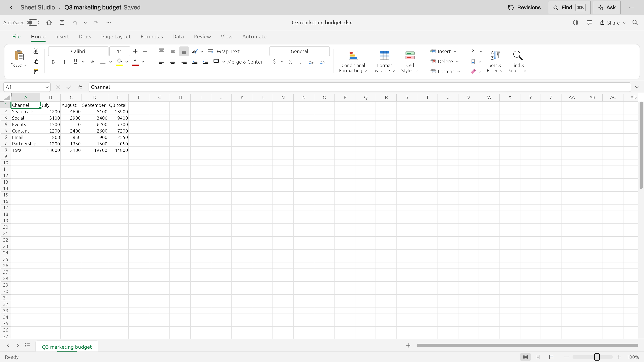Click the Copy icon in clipboard group
Viewport: 644px width, 362px height.
click(36, 62)
